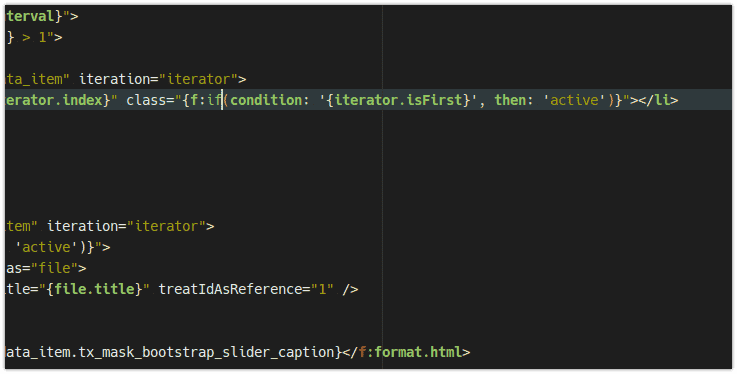Click the 'terval}">' text on first line
Image resolution: width=737 pixels, height=374 pixels.
click(42, 16)
